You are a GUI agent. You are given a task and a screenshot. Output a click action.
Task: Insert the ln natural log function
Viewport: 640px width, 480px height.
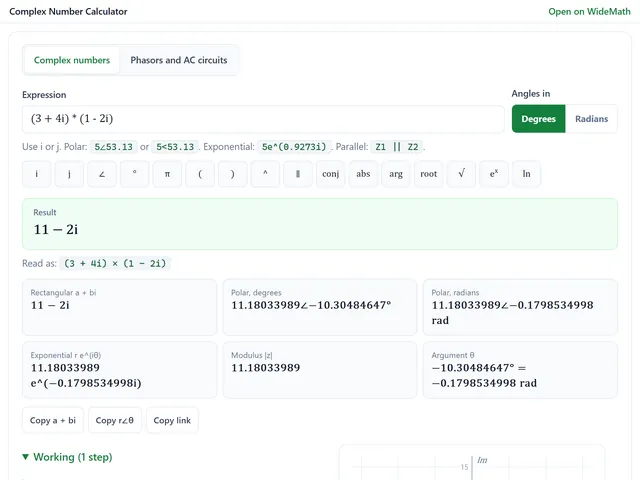pyautogui.click(x=527, y=174)
